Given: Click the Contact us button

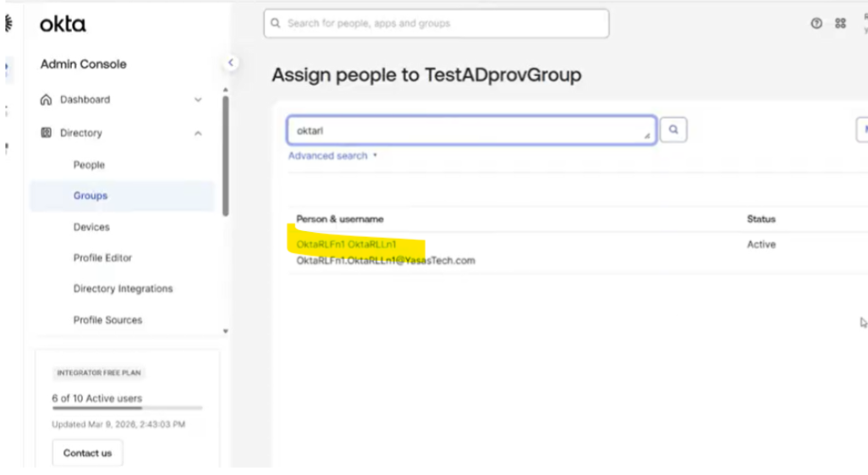Looking at the screenshot, I should (87, 453).
